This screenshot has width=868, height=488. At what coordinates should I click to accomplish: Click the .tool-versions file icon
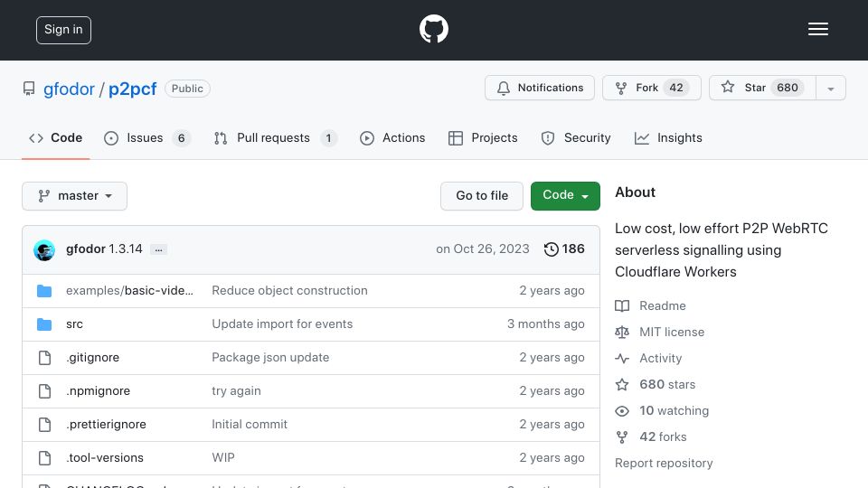click(x=45, y=458)
